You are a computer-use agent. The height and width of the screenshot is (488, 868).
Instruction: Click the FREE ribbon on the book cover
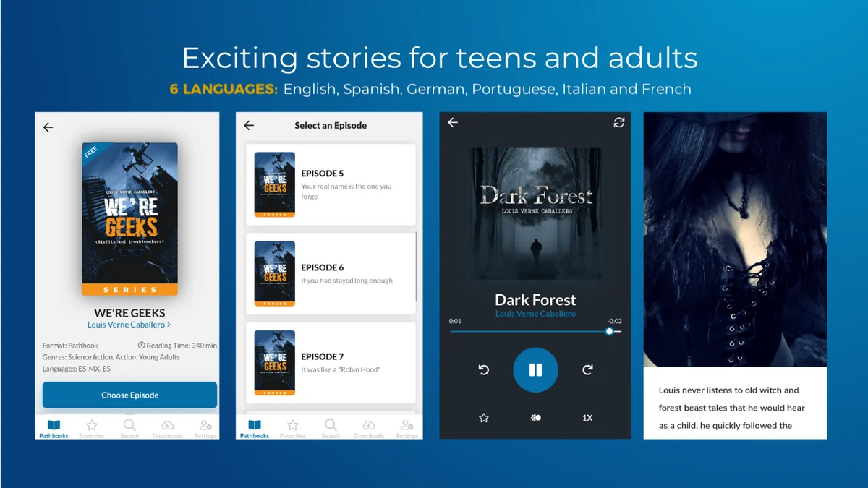[92, 153]
